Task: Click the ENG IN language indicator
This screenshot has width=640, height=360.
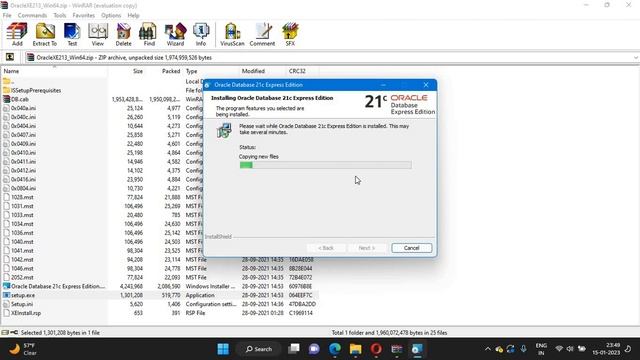Action: (x=541, y=349)
